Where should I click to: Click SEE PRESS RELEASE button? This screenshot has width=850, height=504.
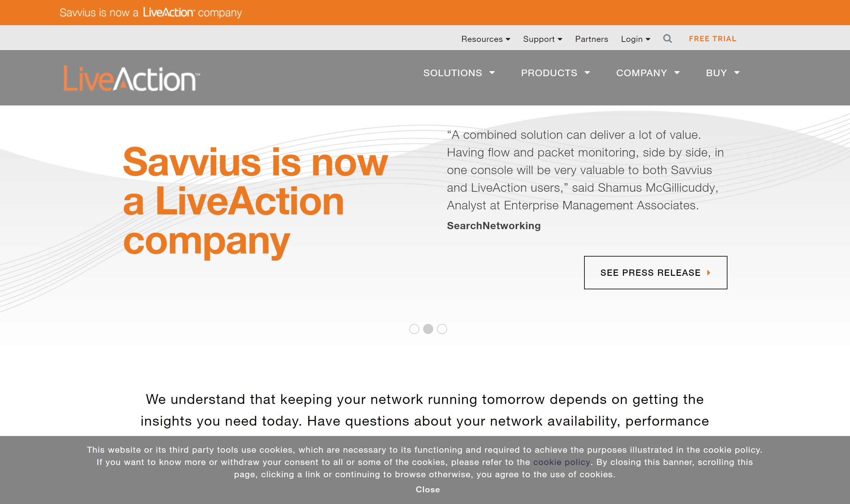pyautogui.click(x=656, y=272)
